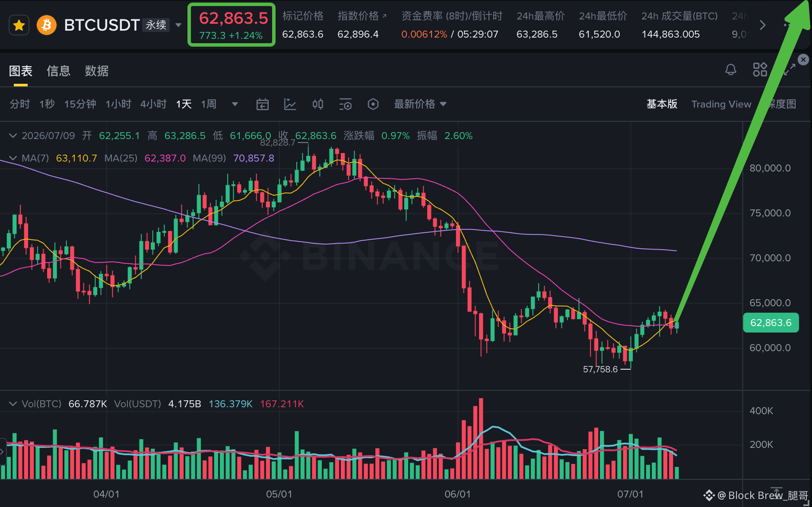
Task: Open the candlestick chart style icon
Action: click(318, 104)
